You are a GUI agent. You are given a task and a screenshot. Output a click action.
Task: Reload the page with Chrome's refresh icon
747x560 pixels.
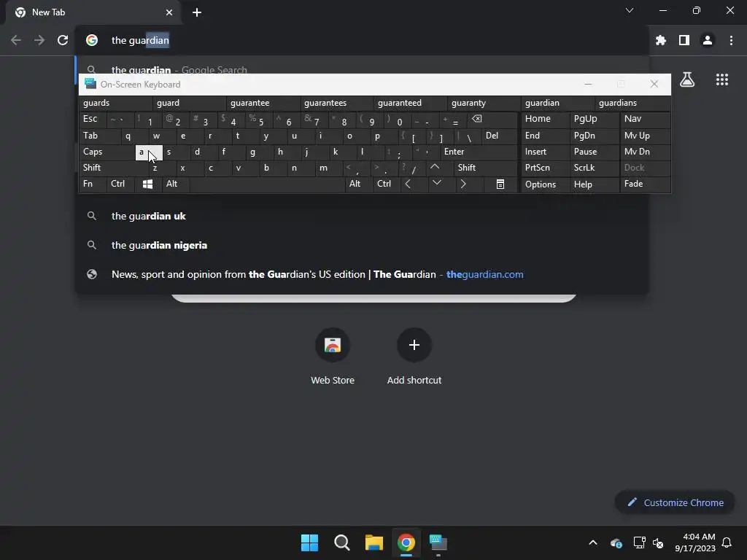coord(63,41)
